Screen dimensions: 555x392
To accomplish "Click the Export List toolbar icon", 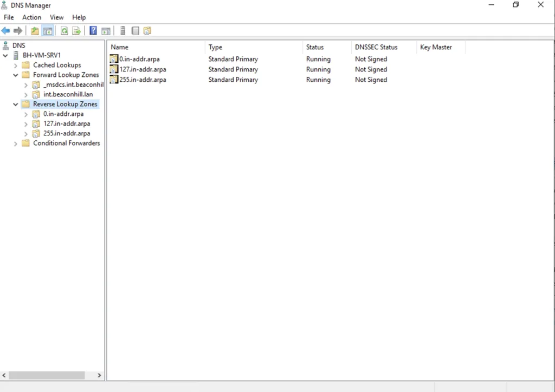I will click(76, 31).
